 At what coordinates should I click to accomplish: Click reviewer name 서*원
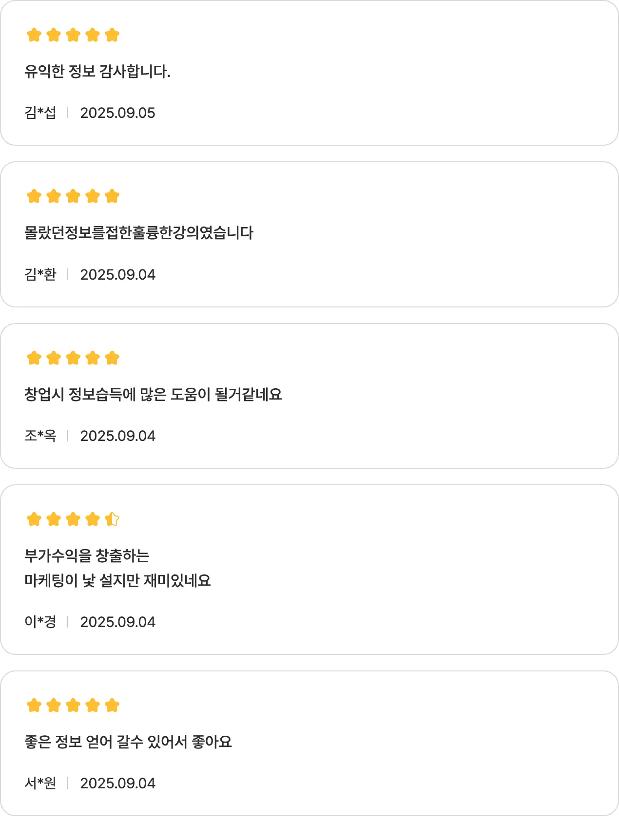pos(40,783)
